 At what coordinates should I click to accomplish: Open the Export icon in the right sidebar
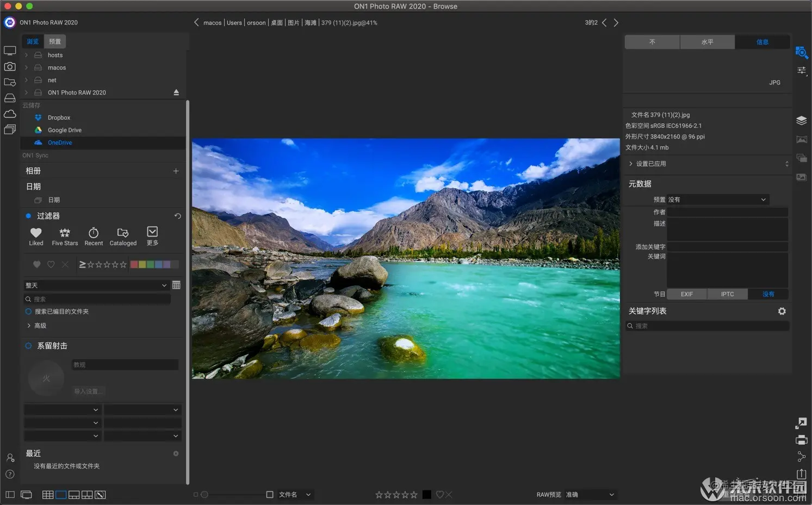pos(802,474)
